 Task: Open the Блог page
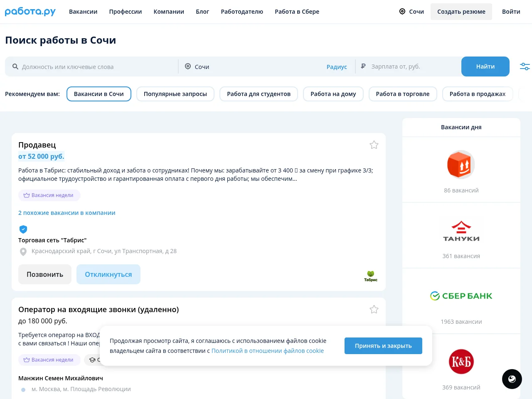202,12
